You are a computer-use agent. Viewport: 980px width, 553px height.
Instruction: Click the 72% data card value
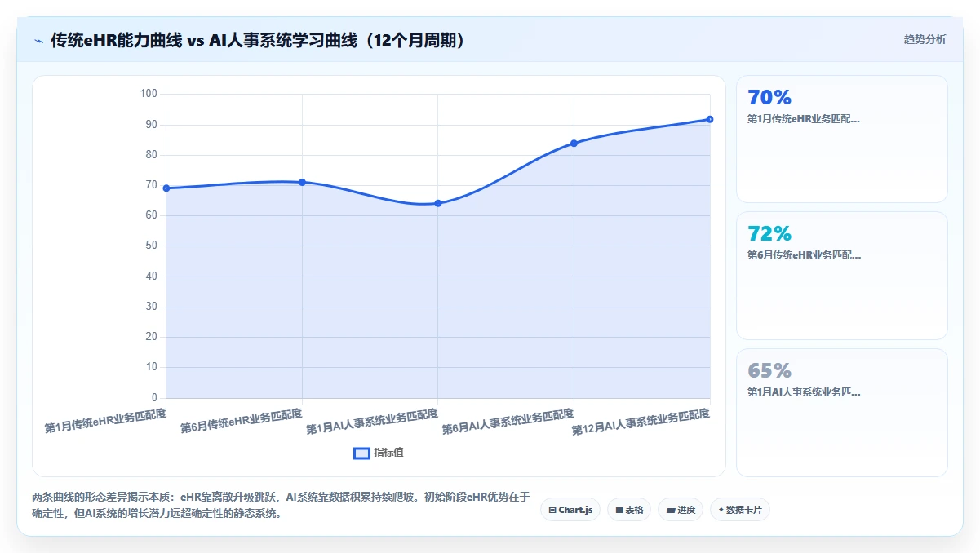pyautogui.click(x=769, y=233)
